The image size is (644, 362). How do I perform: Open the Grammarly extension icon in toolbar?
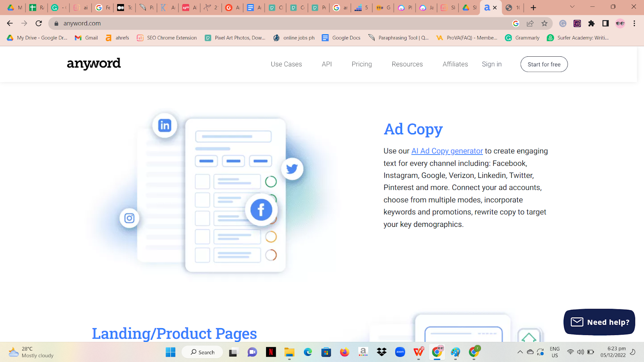563,23
